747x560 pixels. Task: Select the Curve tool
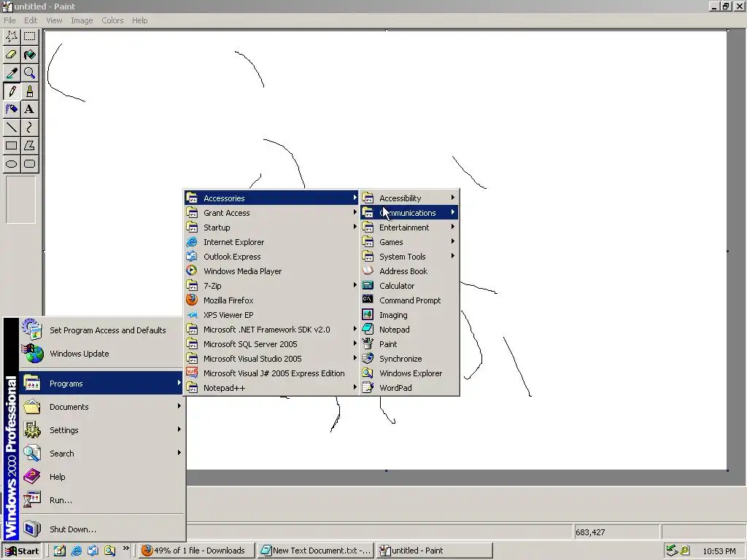click(29, 127)
